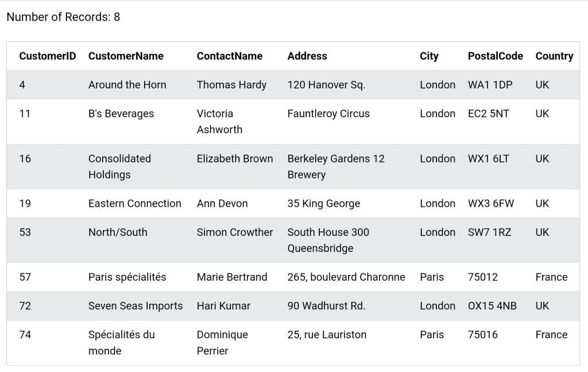
Task: Select the B's Beverages customer cell
Action: (121, 114)
